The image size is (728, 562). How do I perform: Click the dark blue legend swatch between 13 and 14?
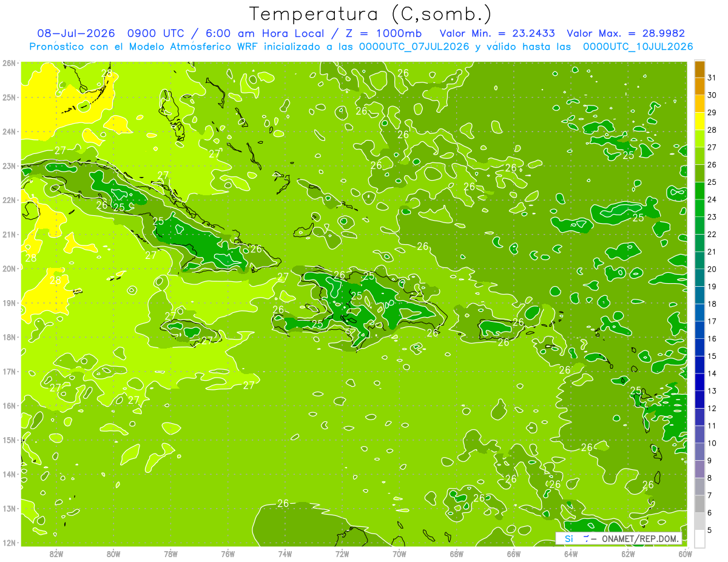click(699, 382)
